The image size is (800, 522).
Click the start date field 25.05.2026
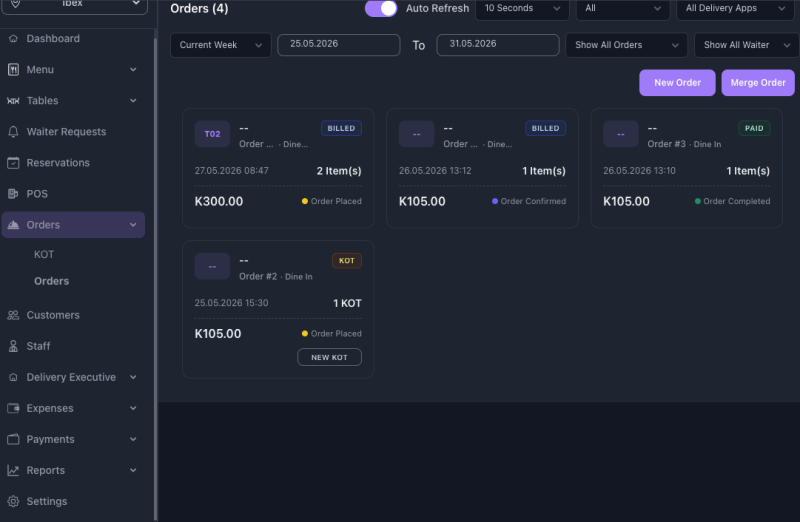coord(339,45)
